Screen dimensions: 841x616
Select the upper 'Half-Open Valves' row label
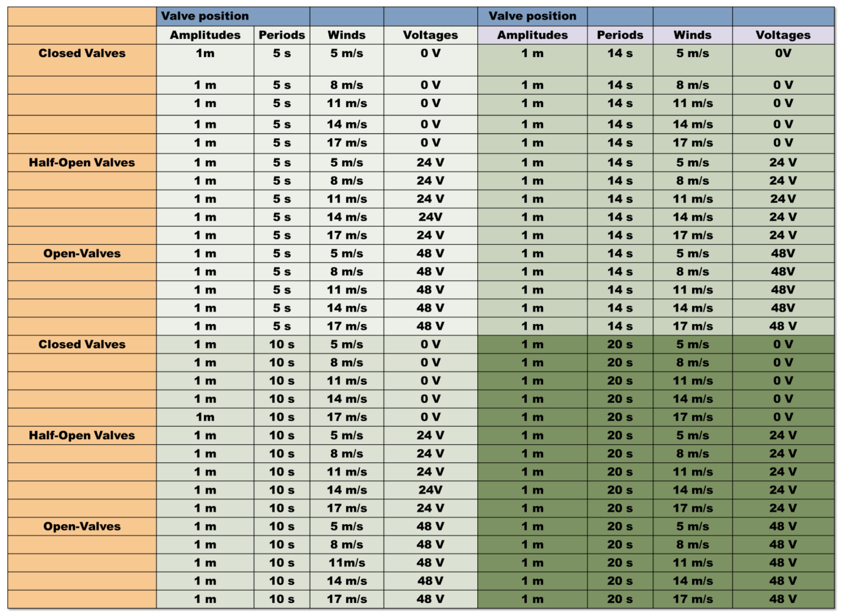pyautogui.click(x=82, y=162)
